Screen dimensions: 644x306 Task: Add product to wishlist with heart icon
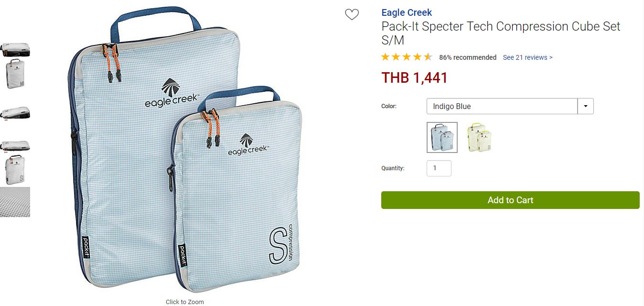(352, 15)
